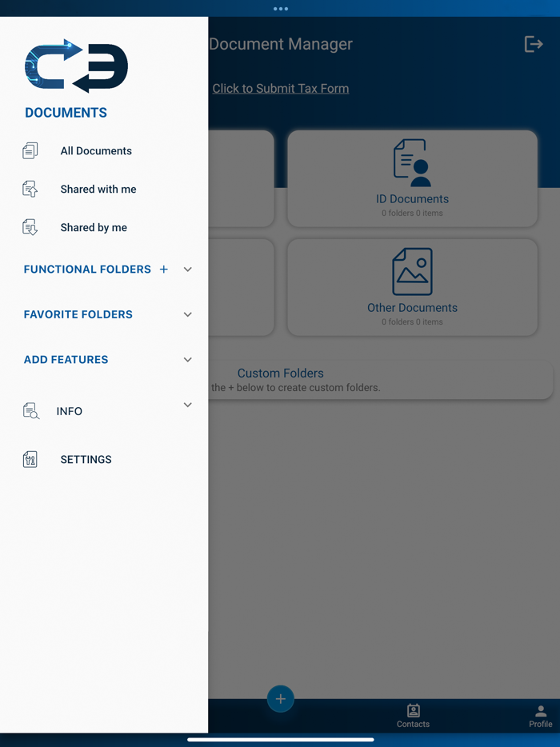
Task: Tap the three-dot multitasking indicator
Action: pos(280,9)
